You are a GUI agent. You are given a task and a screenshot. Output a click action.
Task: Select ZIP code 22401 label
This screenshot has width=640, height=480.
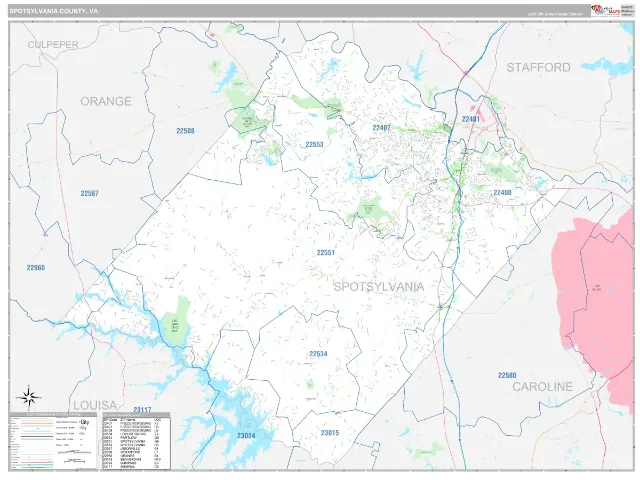pyautogui.click(x=471, y=119)
